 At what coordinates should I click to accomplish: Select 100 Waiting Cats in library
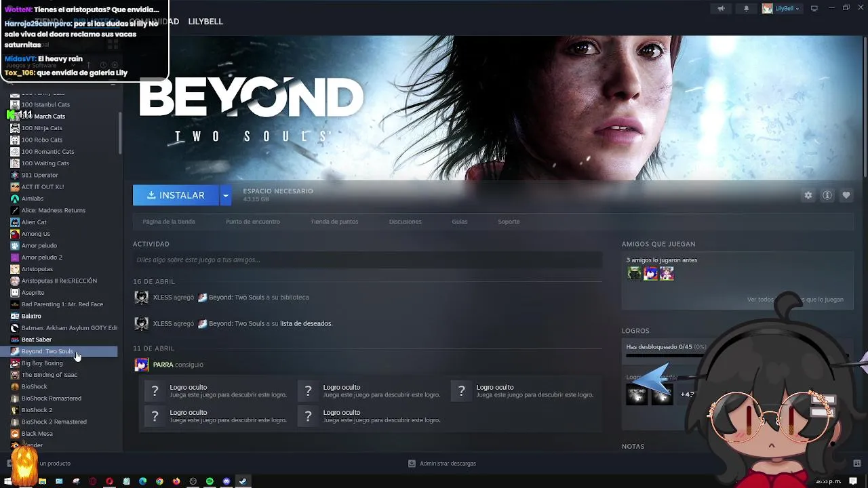pyautogui.click(x=45, y=163)
